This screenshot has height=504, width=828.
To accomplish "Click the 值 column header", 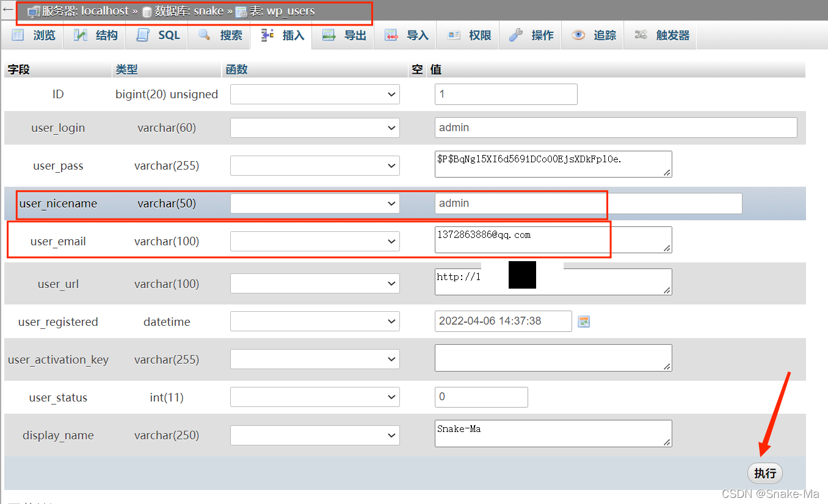I will 436,70.
